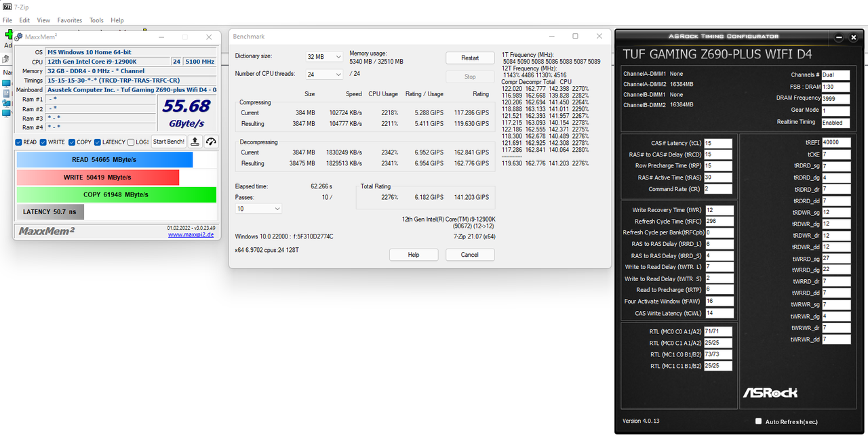Click the Start Bench! button in MaxxMem
Viewport: 868px width, 437px height.
[x=168, y=142]
